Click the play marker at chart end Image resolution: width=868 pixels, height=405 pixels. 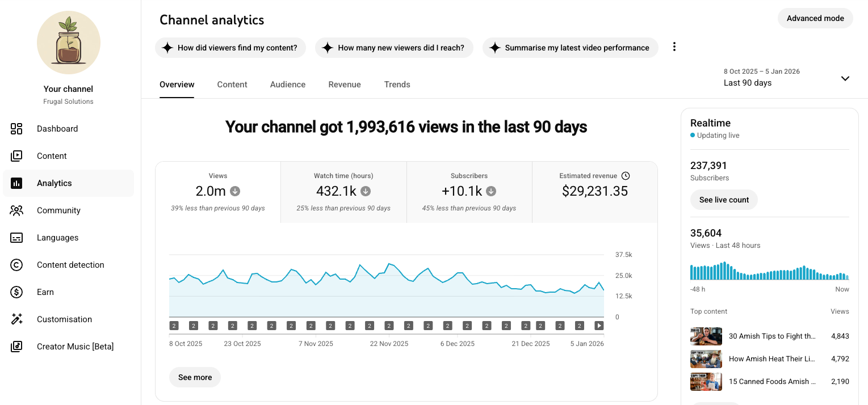tap(598, 326)
